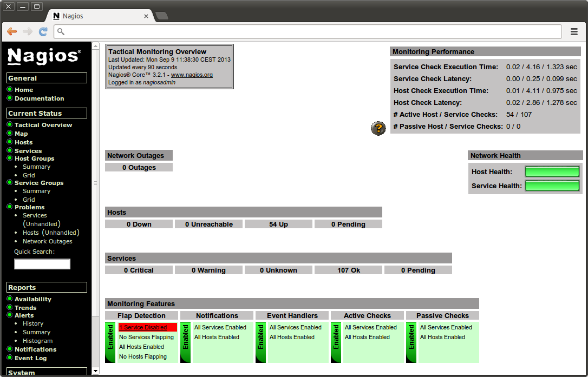The image size is (588, 377).
Task: Click the Nagios logo in sidebar
Action: click(x=44, y=56)
